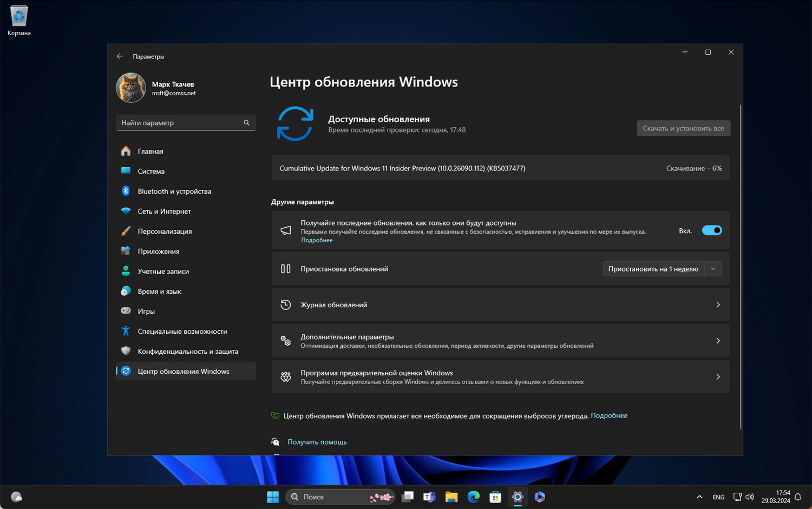Open the Получить помощь link
Image resolution: width=812 pixels, height=509 pixels.
[x=317, y=442]
